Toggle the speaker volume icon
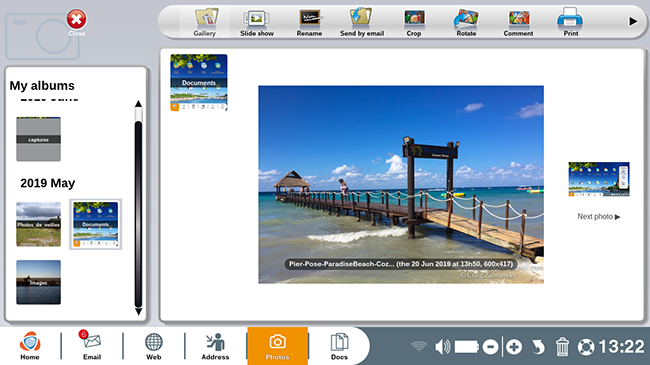This screenshot has height=365, width=650. click(443, 347)
